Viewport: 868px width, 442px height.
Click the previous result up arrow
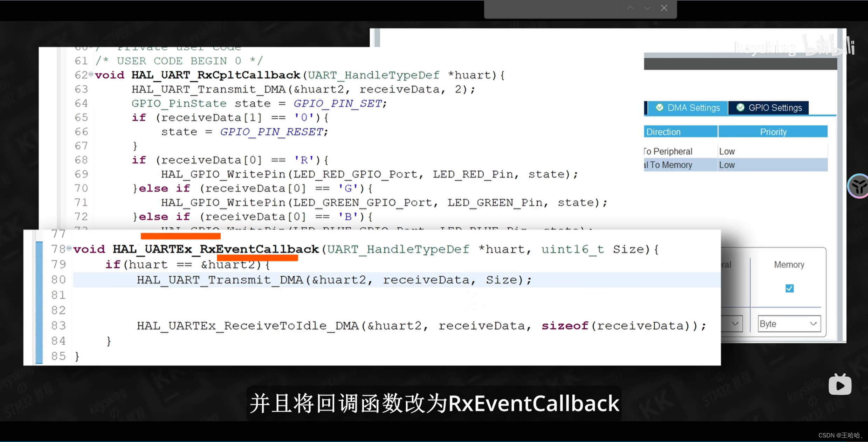pos(631,8)
